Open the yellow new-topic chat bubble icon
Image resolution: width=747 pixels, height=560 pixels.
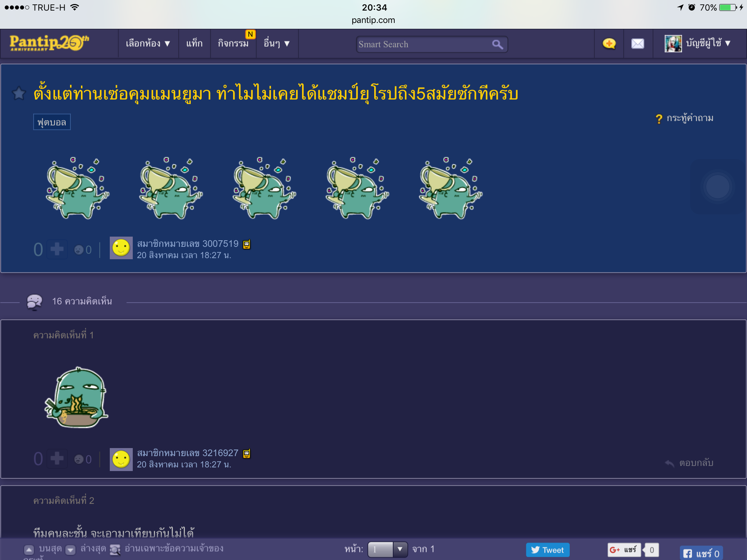pos(609,44)
